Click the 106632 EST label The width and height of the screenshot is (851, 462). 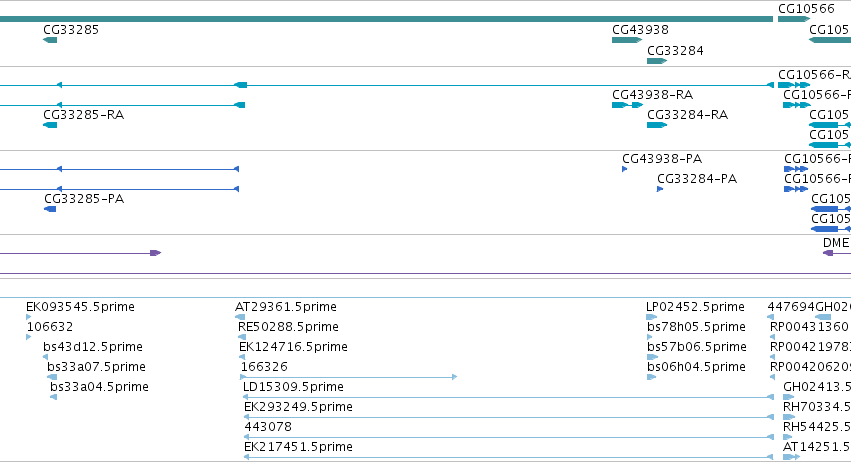(50, 327)
